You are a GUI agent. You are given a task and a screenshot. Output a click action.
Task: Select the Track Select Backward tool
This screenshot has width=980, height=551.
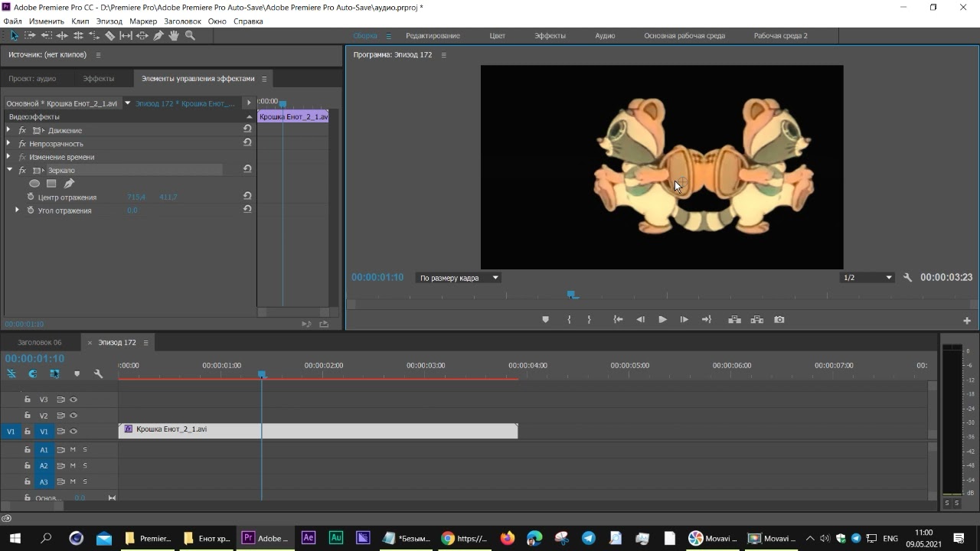pyautogui.click(x=46, y=35)
